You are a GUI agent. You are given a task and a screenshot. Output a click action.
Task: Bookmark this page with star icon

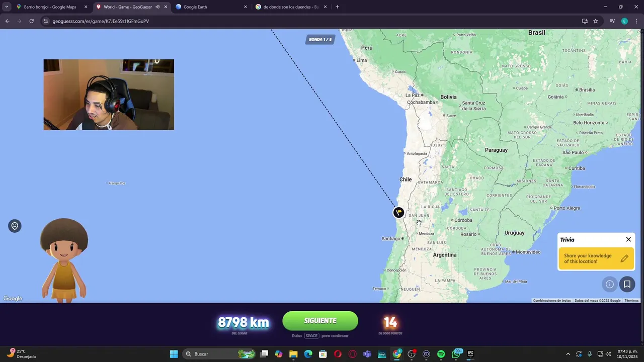596,21
